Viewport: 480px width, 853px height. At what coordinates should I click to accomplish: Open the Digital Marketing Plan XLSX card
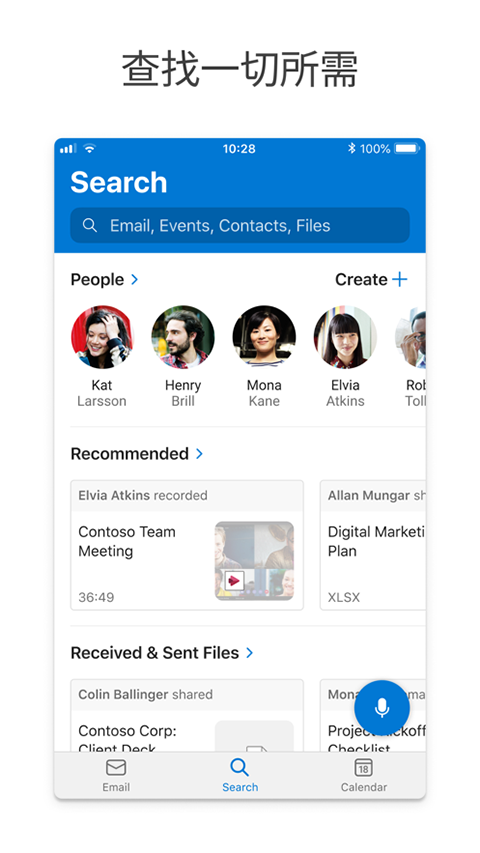tap(373, 545)
